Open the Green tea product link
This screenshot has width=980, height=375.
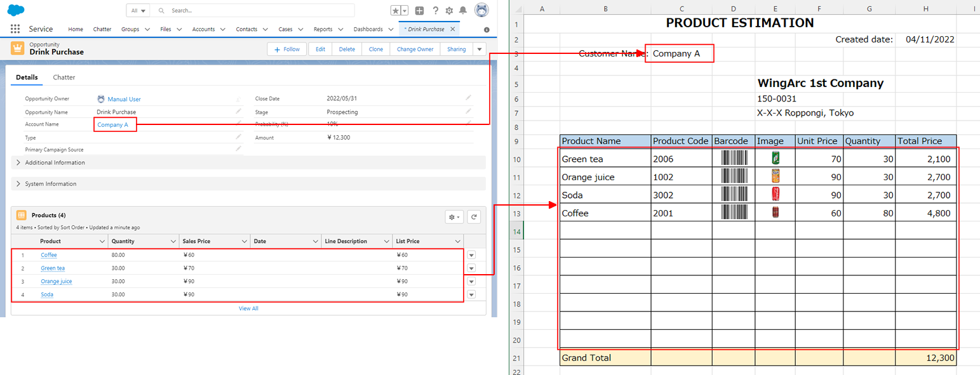pos(53,268)
